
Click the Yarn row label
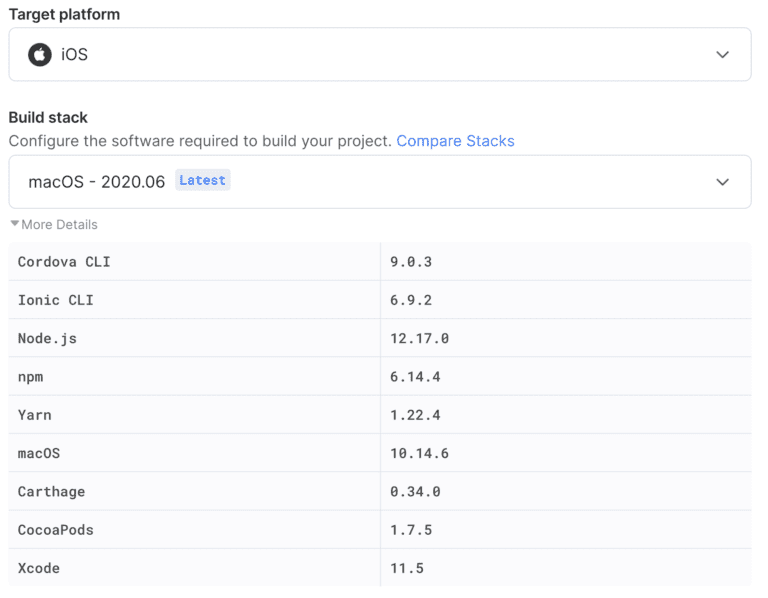pyautogui.click(x=35, y=415)
